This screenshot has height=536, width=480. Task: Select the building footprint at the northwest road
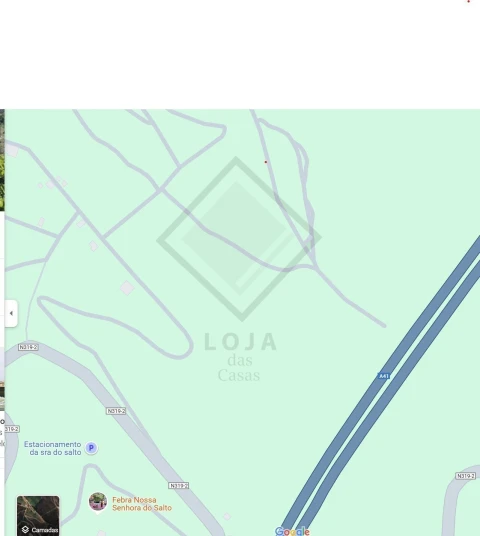click(12, 150)
